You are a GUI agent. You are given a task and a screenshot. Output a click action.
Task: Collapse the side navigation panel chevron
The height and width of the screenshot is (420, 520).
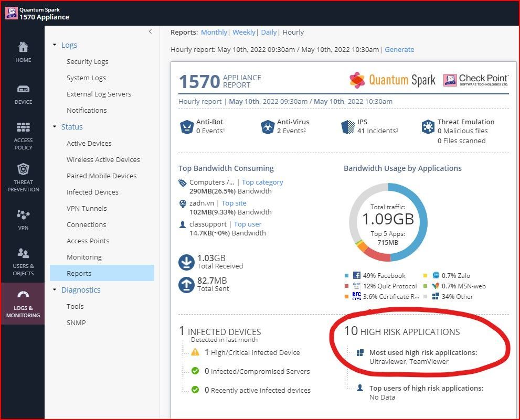(x=150, y=31)
